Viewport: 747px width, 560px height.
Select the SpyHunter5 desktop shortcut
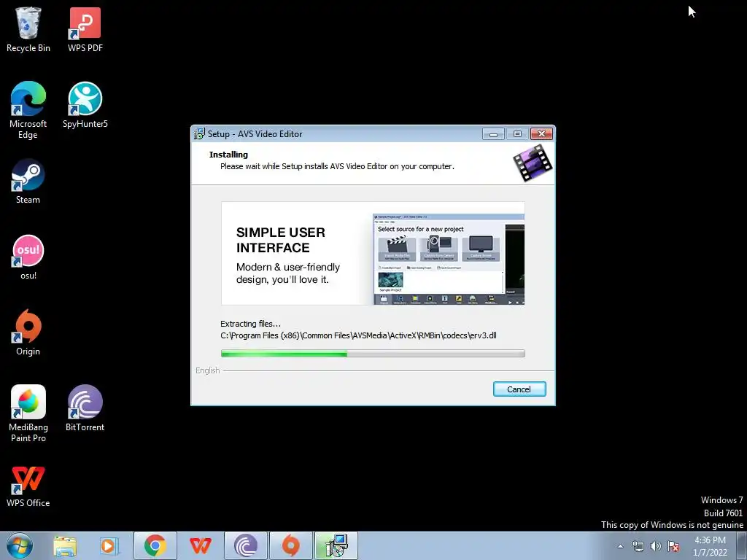click(85, 105)
